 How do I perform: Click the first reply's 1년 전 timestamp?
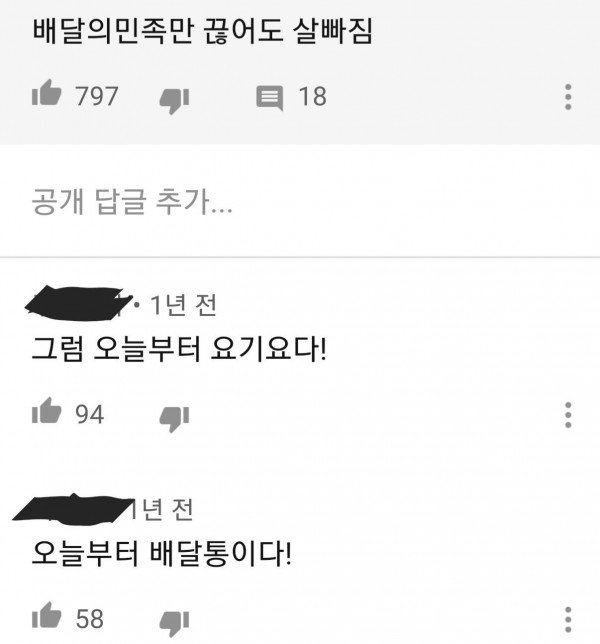click(183, 305)
